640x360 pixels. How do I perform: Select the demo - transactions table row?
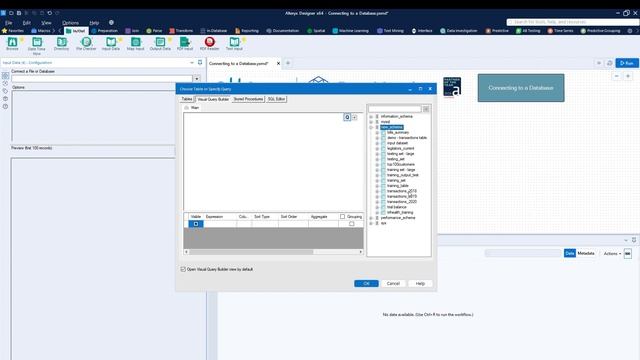tap(407, 138)
